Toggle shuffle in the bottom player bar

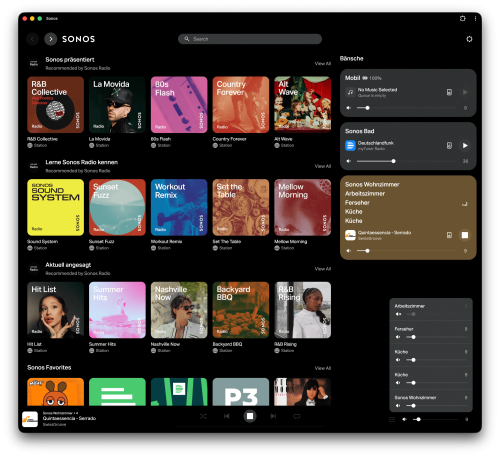[203, 416]
